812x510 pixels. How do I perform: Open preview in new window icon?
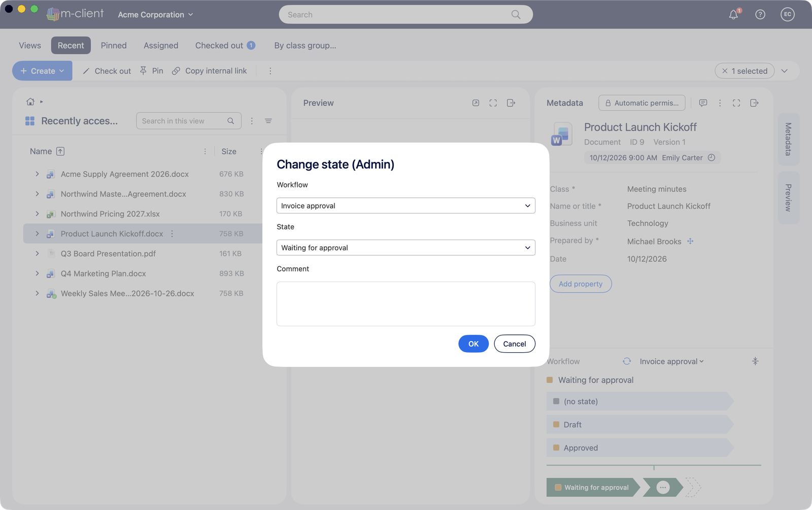click(x=476, y=103)
